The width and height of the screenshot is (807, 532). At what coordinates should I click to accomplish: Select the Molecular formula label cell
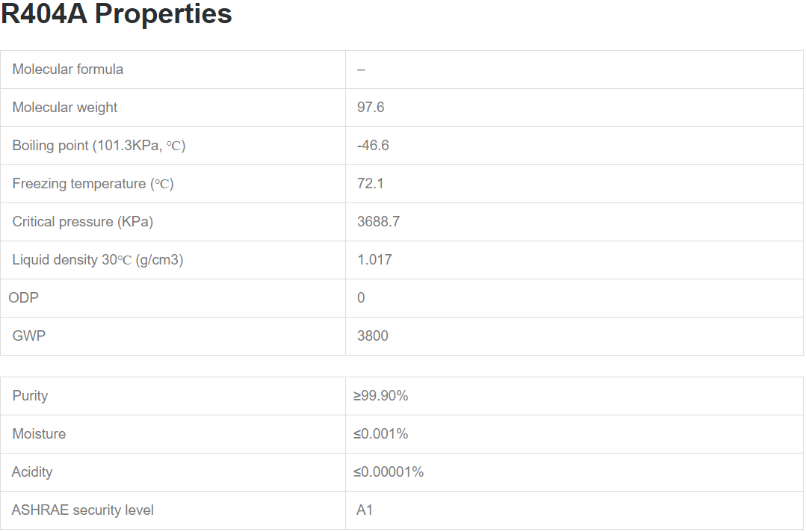pyautogui.click(x=68, y=69)
